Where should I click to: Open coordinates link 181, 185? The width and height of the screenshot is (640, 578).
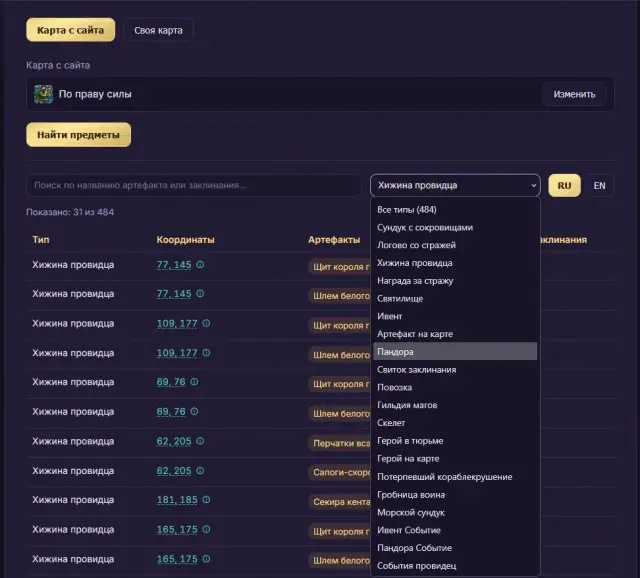(177, 500)
